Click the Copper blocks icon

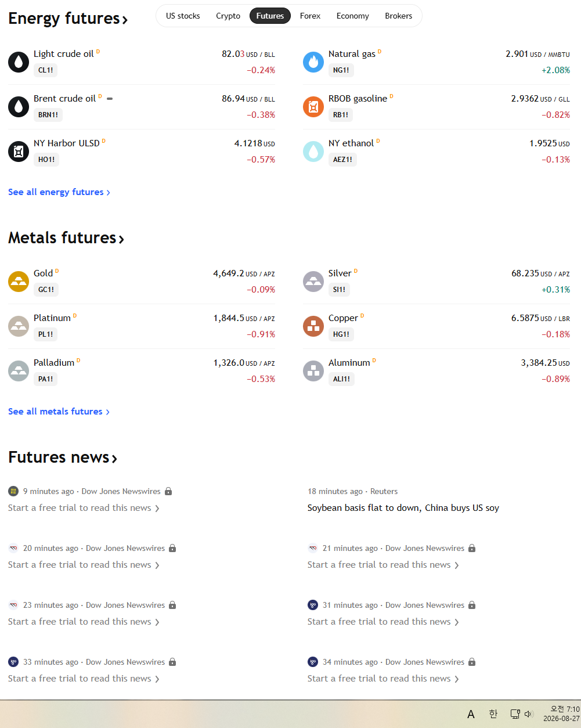point(313,326)
